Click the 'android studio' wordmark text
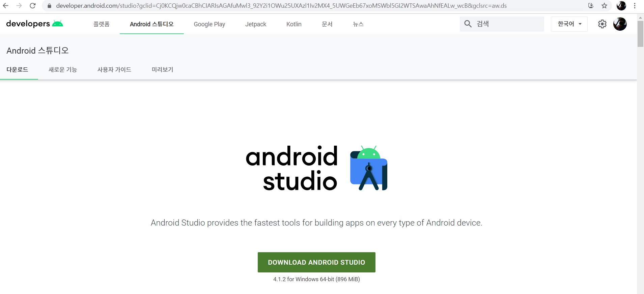 (292, 168)
